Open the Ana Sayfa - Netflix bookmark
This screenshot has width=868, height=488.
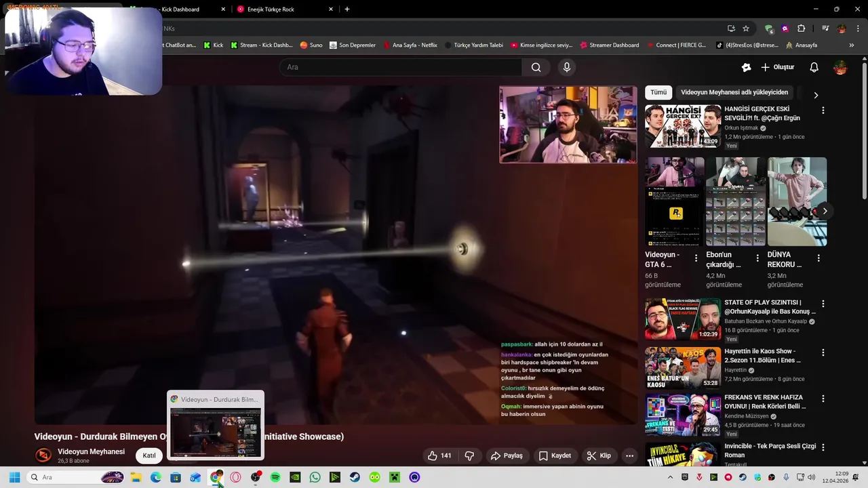tap(410, 45)
